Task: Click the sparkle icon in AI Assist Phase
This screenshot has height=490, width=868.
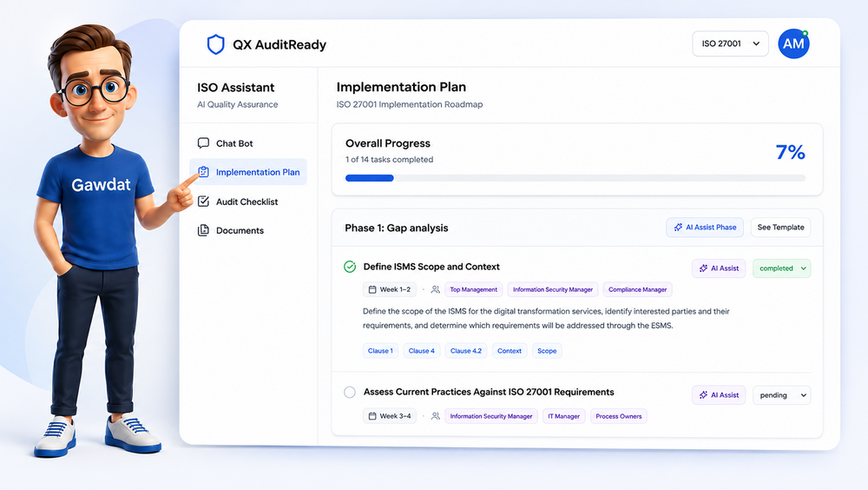Action: [678, 228]
